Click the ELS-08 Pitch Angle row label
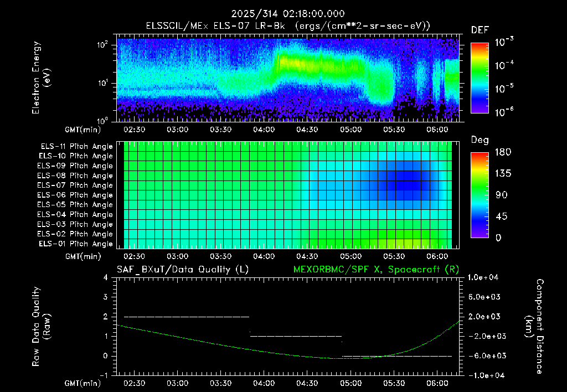 75,176
